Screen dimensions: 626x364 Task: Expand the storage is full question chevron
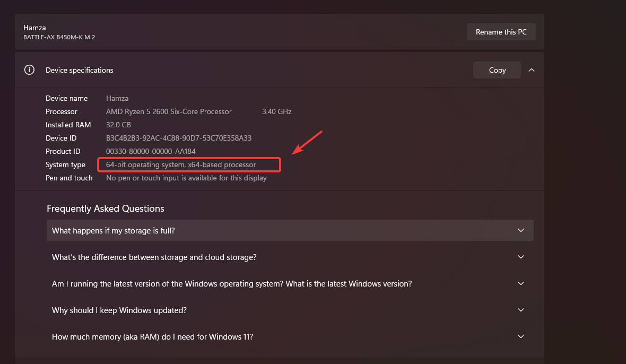tap(520, 231)
